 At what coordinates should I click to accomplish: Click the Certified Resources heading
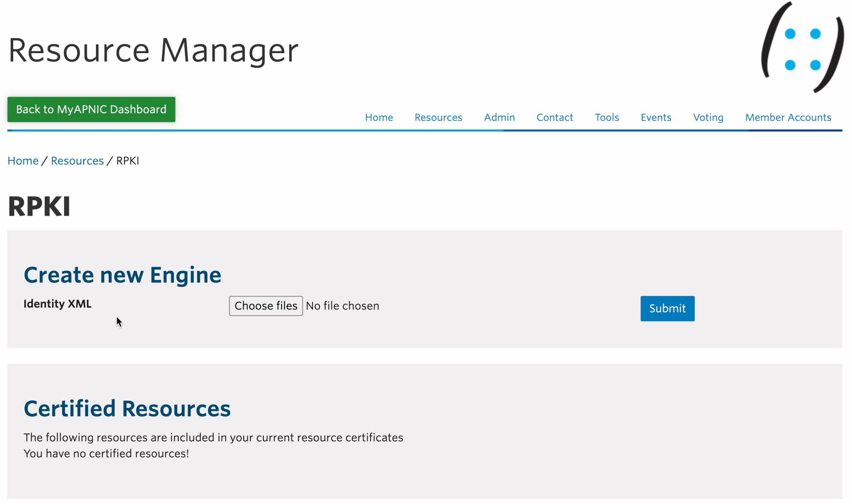click(x=127, y=409)
